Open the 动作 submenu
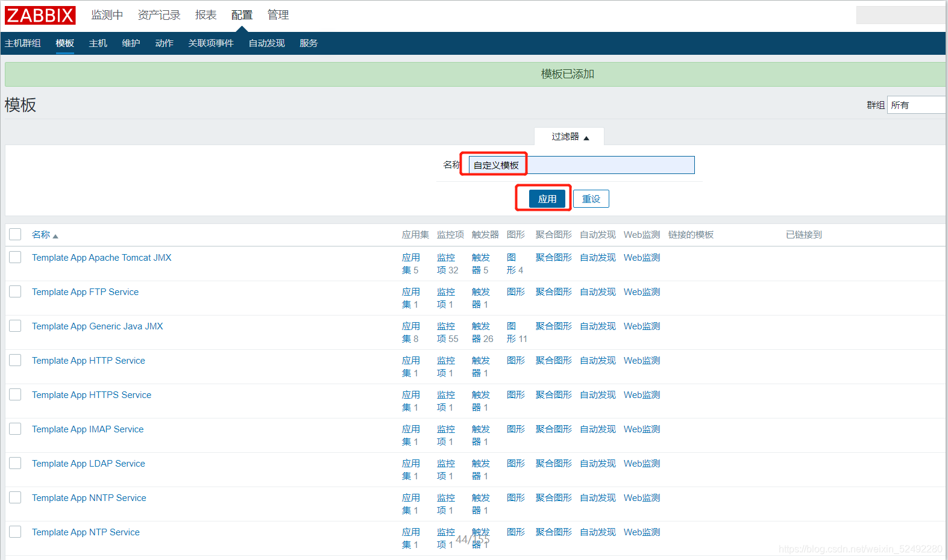This screenshot has width=948, height=560. point(165,43)
